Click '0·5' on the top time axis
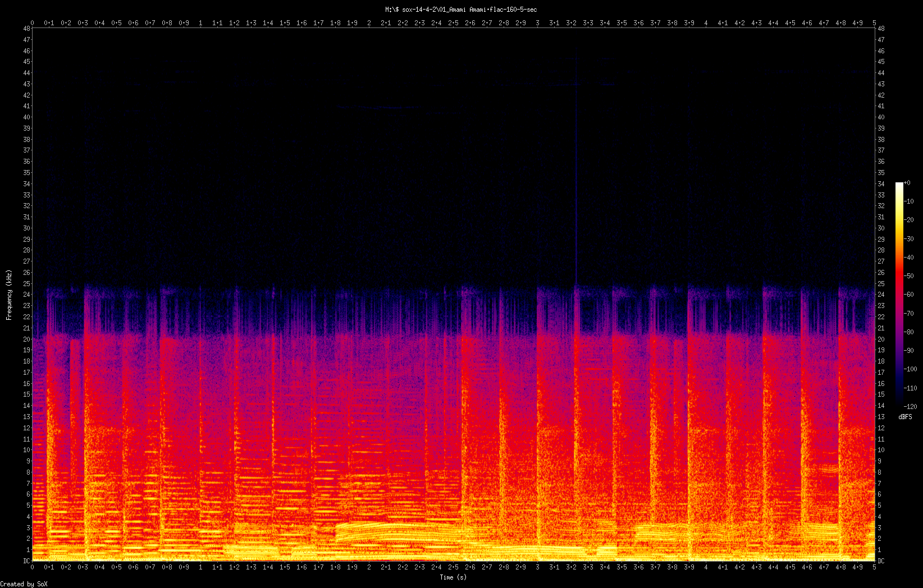Viewport: 923px width, 588px height. click(116, 23)
